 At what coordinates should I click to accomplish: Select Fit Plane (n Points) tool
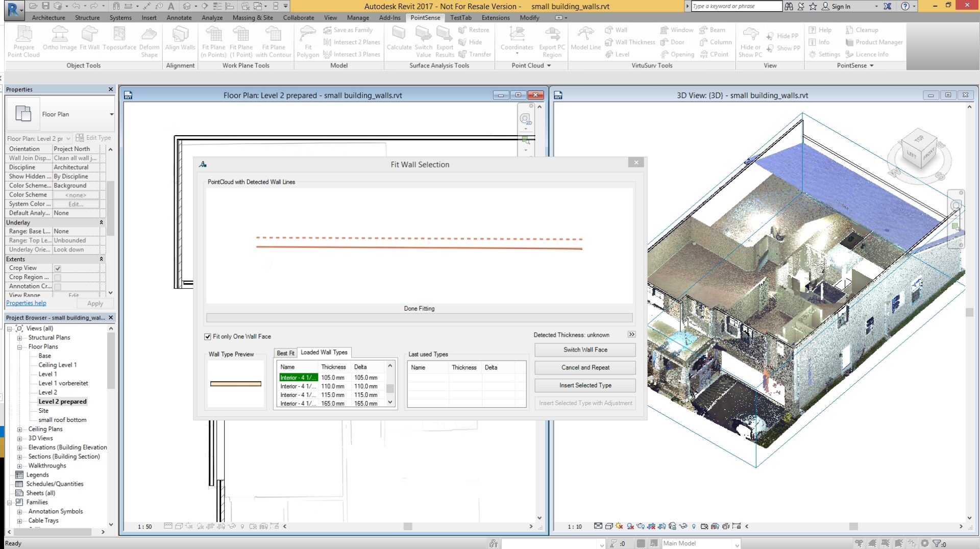tap(213, 42)
